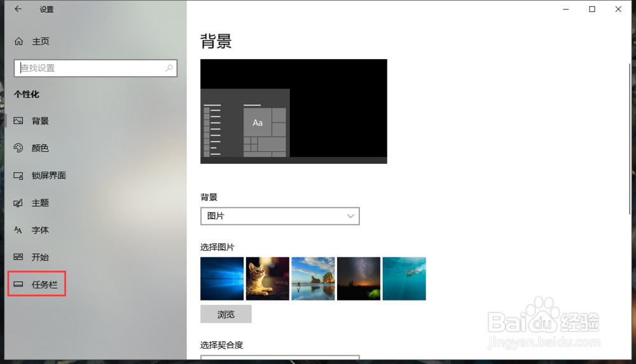Click the 浏览 browse button
The width and height of the screenshot is (636, 364).
click(x=226, y=314)
